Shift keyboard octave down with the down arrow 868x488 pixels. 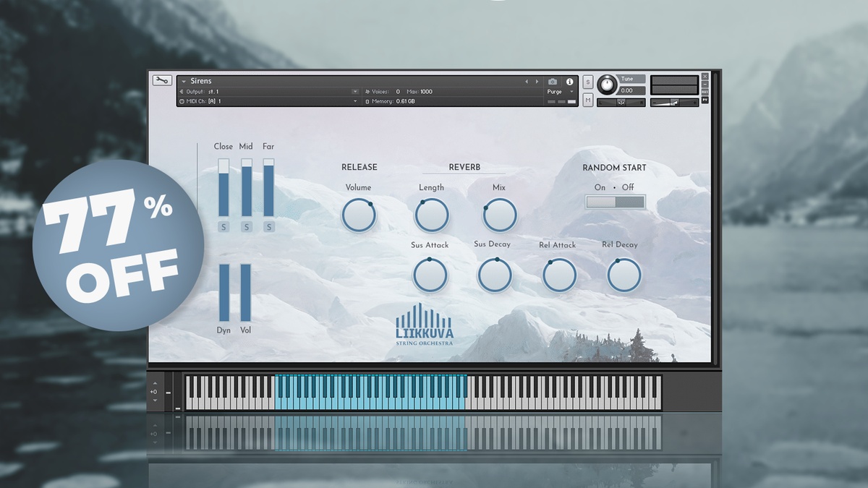[x=153, y=401]
